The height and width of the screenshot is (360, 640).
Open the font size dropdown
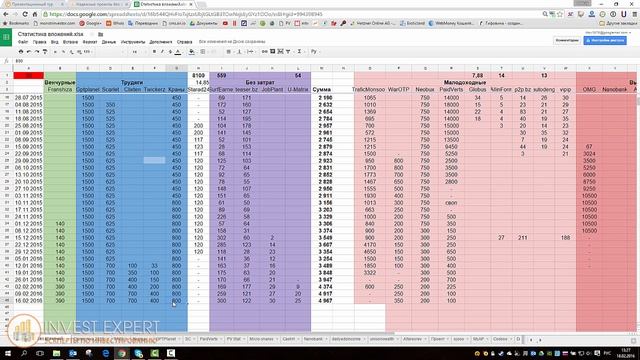(x=135, y=51)
